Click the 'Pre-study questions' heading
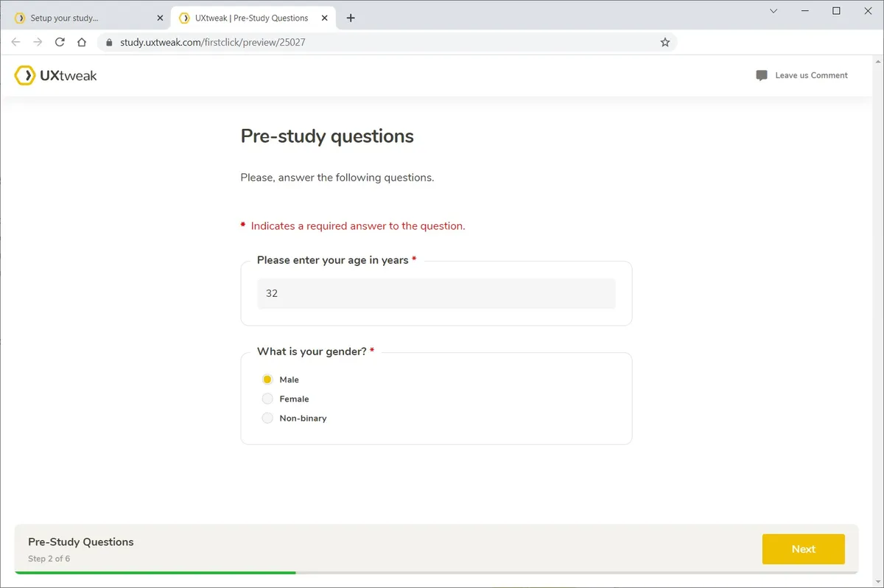The height and width of the screenshot is (588, 884). (327, 136)
